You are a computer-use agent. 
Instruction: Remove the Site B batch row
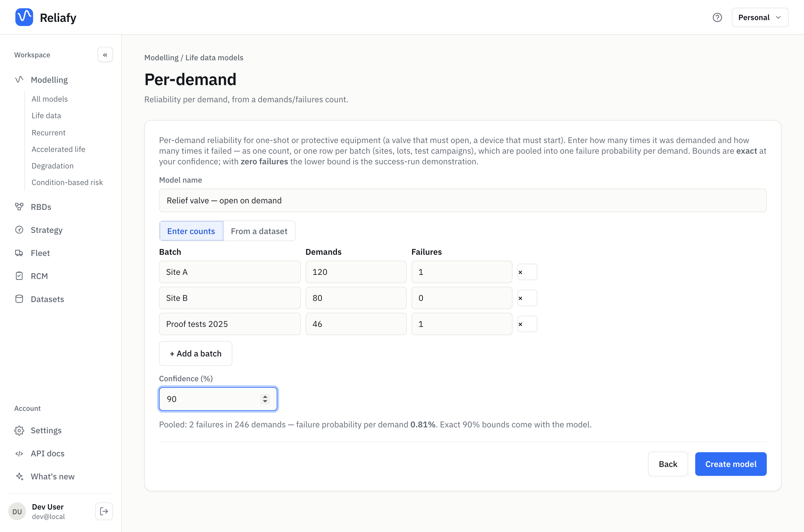click(527, 298)
